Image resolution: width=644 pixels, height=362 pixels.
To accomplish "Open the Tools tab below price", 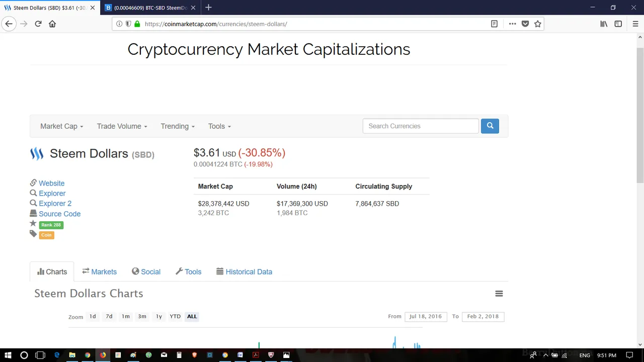I will 188,271.
